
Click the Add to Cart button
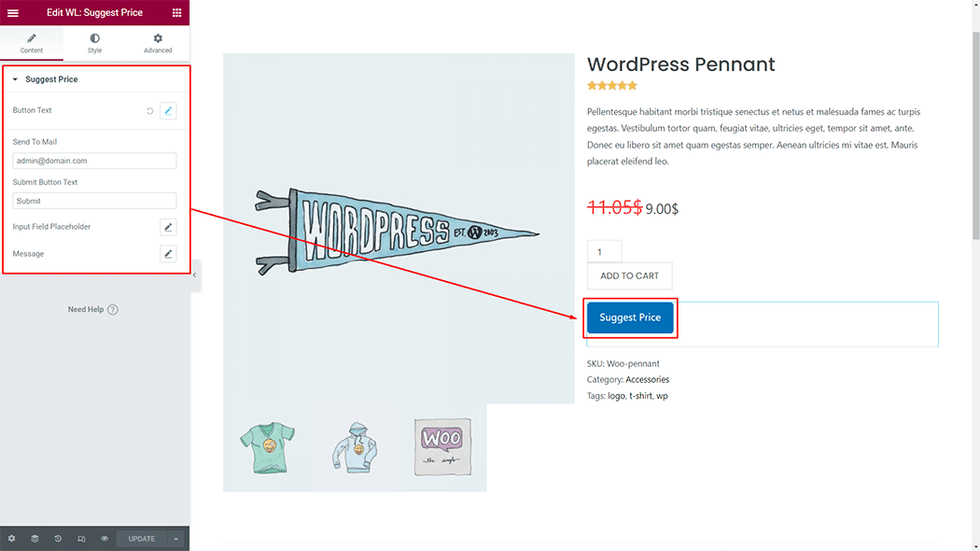[629, 275]
